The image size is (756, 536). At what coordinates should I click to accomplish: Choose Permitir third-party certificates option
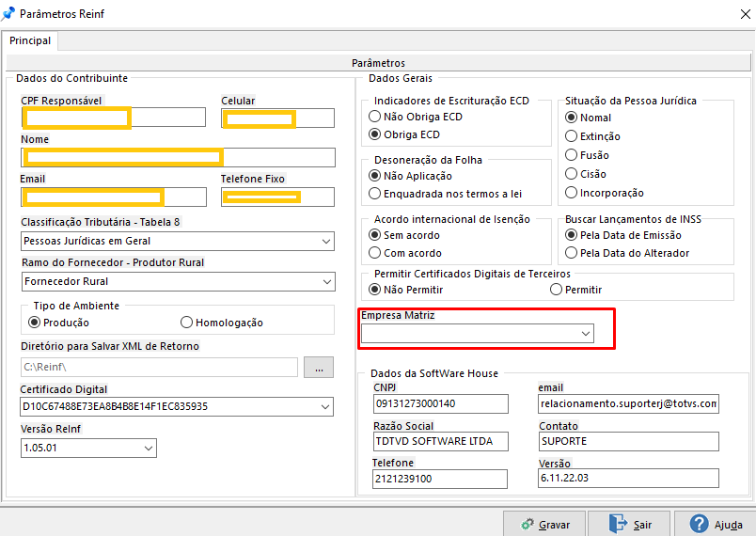coord(556,290)
